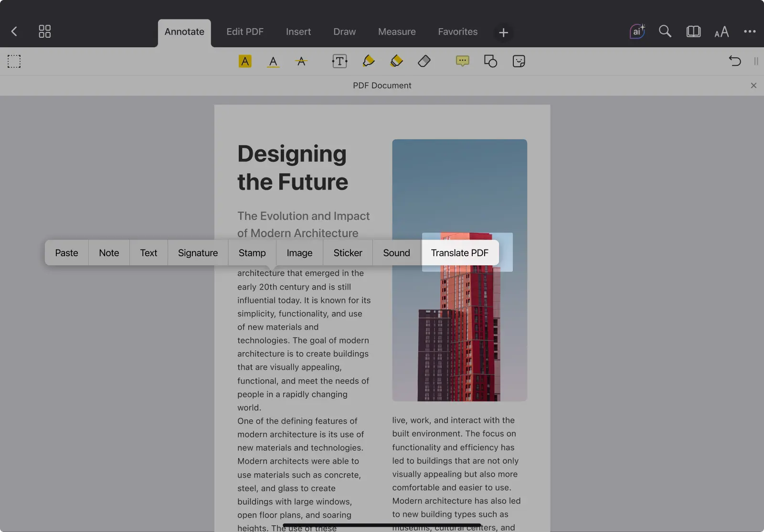764x532 pixels.
Task: Activate the area selection tool
Action: tap(14, 61)
